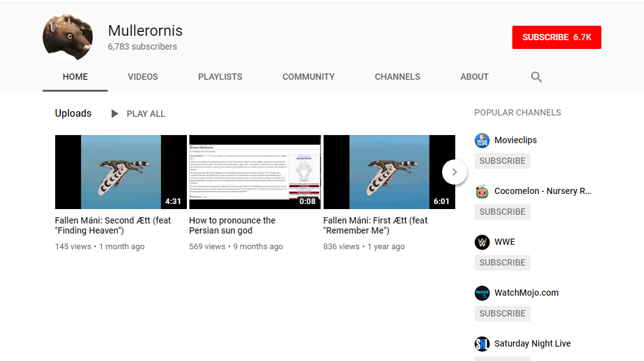
Task: Open Cocomelon channel logo
Action: click(482, 191)
